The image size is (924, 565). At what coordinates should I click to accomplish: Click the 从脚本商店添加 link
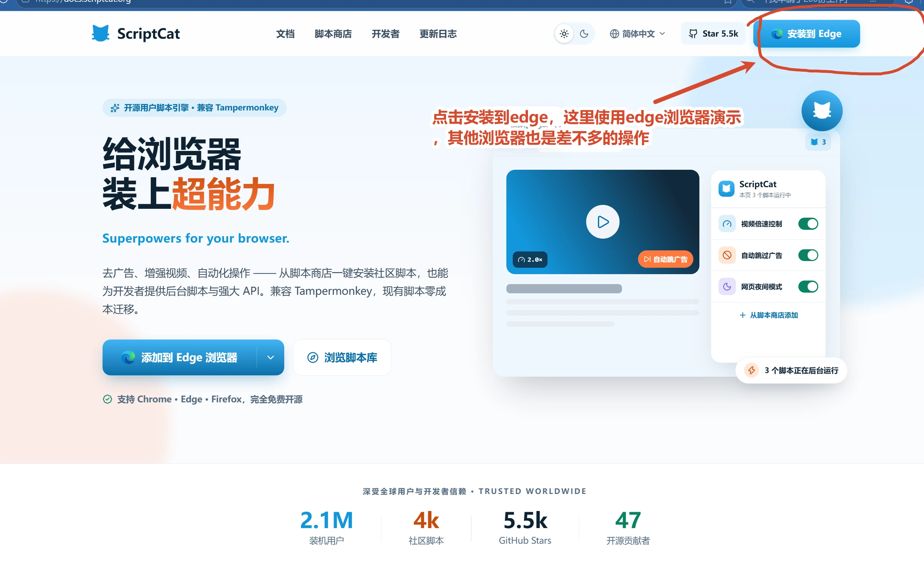(768, 315)
